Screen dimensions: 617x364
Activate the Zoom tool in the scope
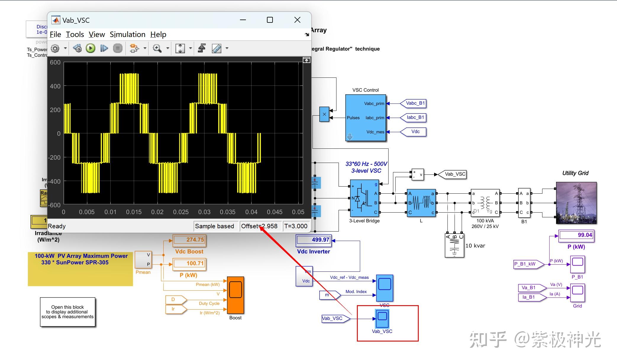(x=157, y=48)
